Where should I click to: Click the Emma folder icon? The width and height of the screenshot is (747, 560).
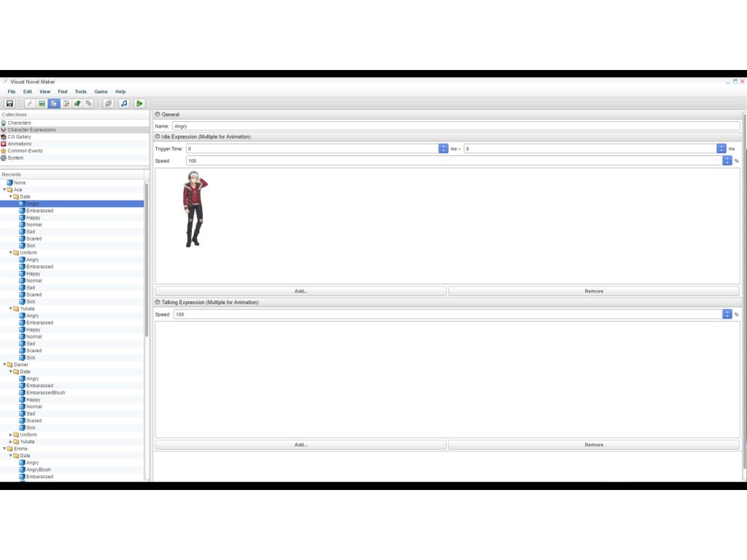[9, 448]
